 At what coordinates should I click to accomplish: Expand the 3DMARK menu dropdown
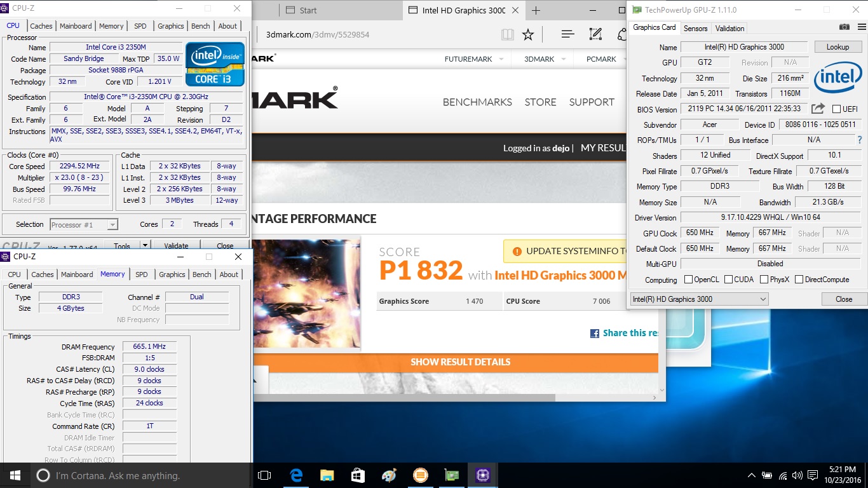click(x=564, y=59)
